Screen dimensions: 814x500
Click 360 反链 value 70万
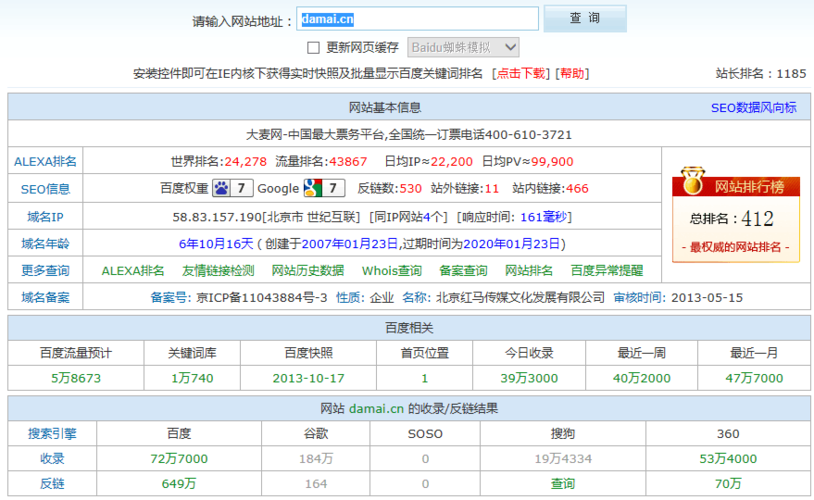click(728, 483)
